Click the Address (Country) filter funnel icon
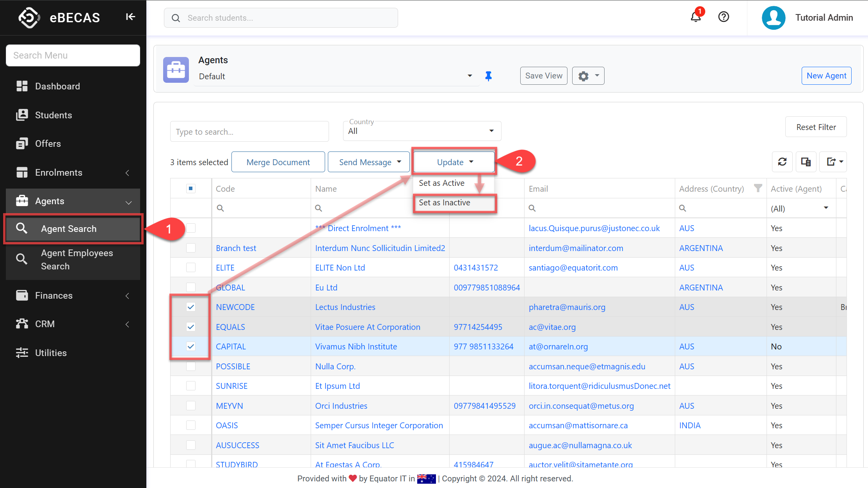Image resolution: width=868 pixels, height=488 pixels. [x=758, y=188]
